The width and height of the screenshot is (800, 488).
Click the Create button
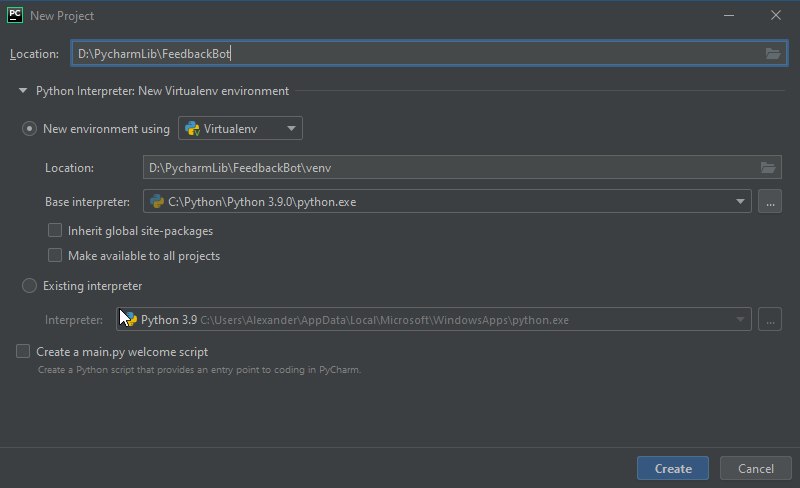[x=673, y=468]
